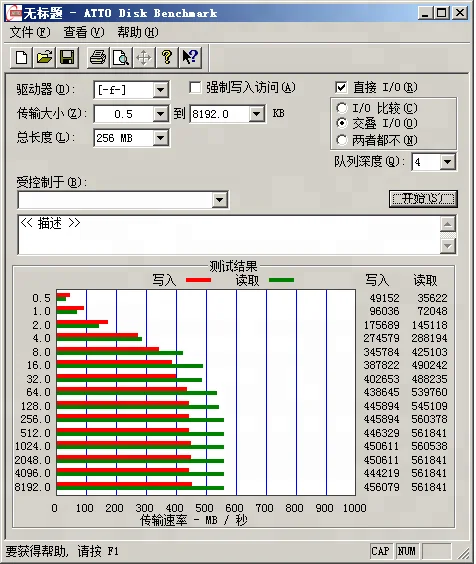Viewport: 476px width, 564px height.
Task: Click the read value 490242
Action: 429,365
